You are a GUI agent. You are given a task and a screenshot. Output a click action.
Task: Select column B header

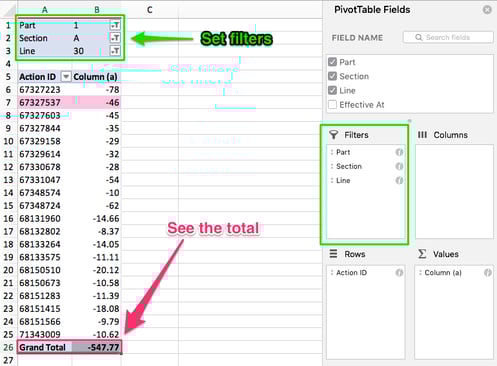[97, 10]
